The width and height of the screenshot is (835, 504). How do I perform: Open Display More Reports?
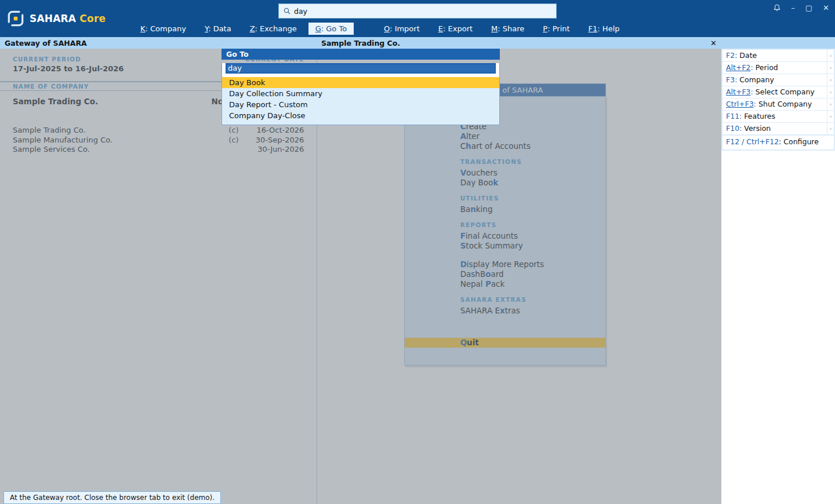(502, 264)
